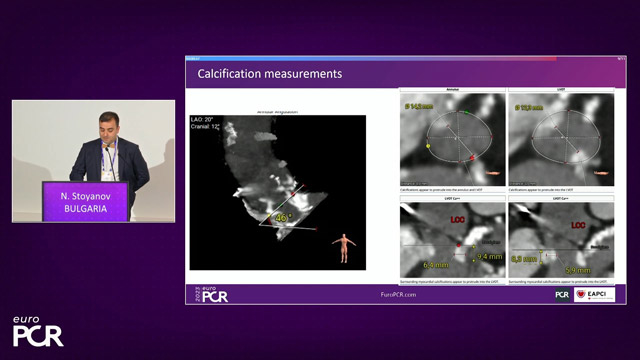
Task: Open the Annulus CT panel
Action: (x=452, y=140)
